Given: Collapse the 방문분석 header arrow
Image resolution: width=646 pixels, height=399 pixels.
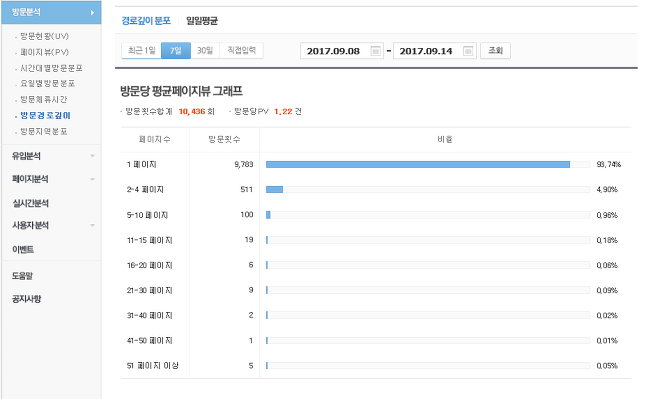Looking at the screenshot, I should 92,13.
